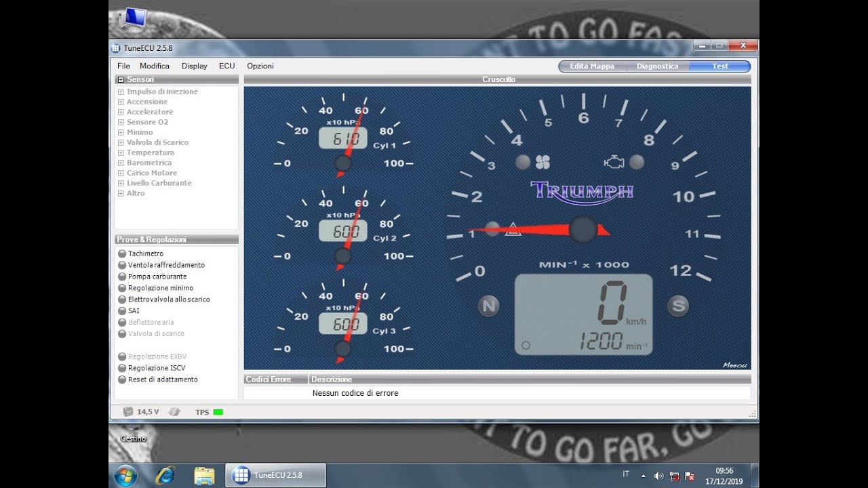Select 'Nessun codice di errore' row
Image resolution: width=868 pixels, height=488 pixels.
pos(497,393)
